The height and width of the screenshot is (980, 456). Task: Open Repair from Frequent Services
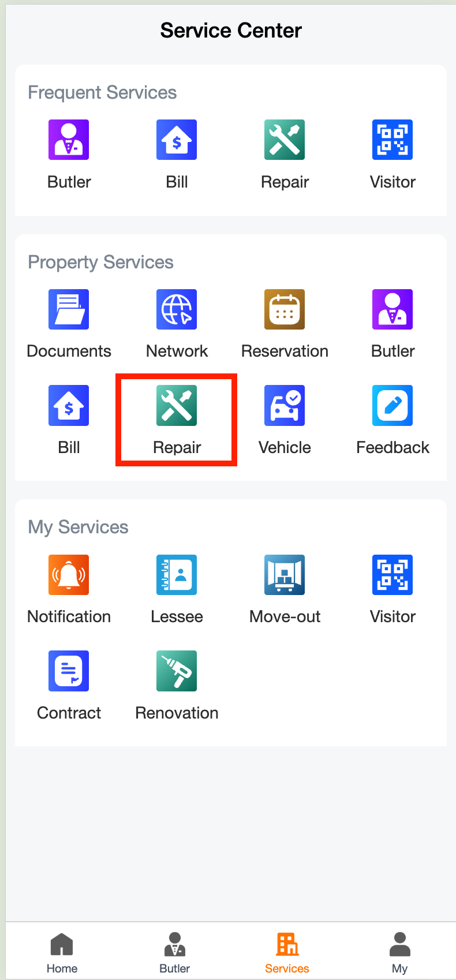[x=285, y=140]
